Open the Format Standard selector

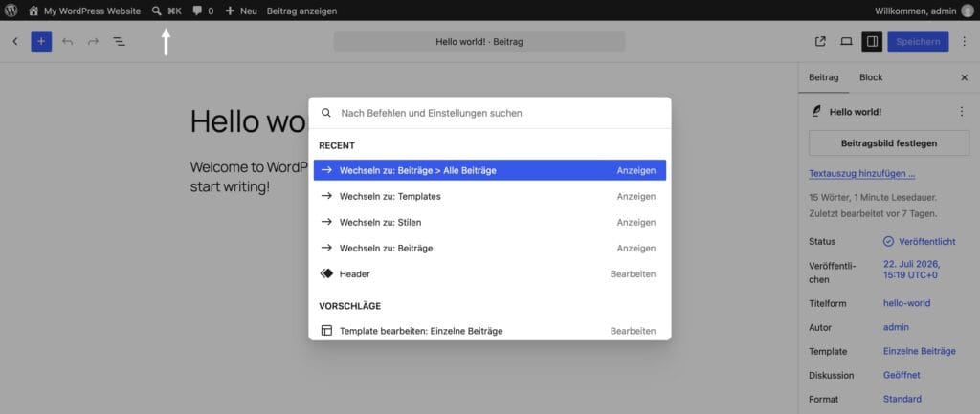pos(902,399)
